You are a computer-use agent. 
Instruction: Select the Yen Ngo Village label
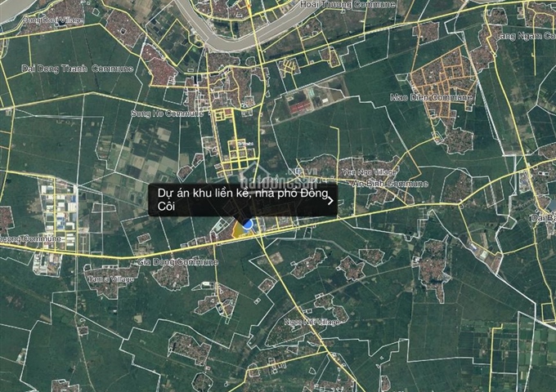coord(369,172)
